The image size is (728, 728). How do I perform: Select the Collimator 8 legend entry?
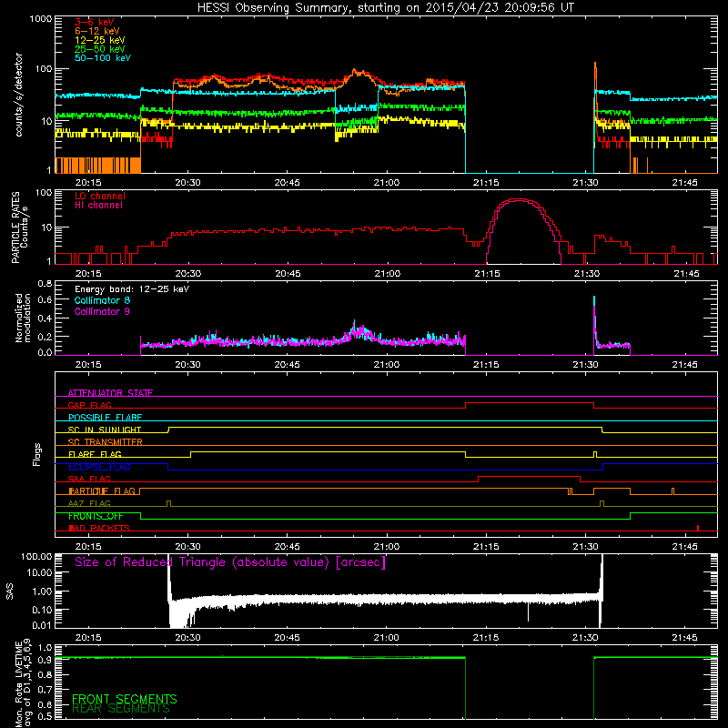102,300
